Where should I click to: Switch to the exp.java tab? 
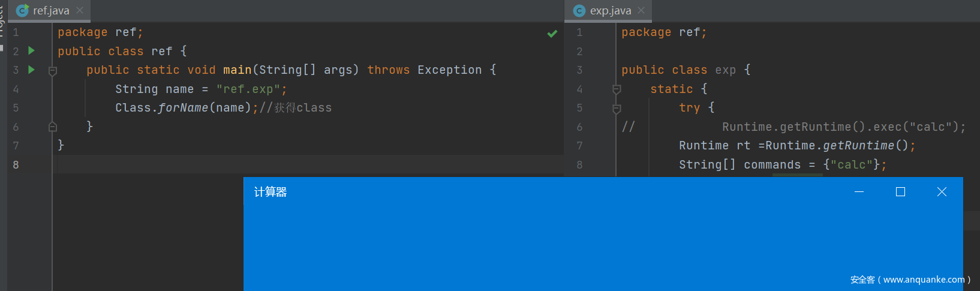point(610,10)
